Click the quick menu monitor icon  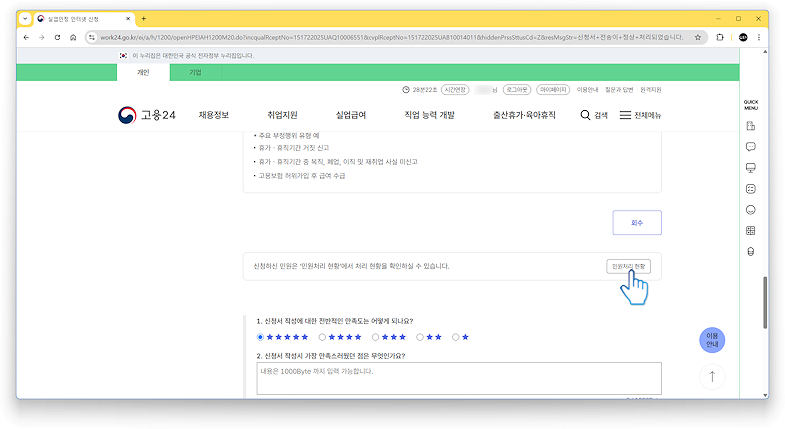coord(750,168)
